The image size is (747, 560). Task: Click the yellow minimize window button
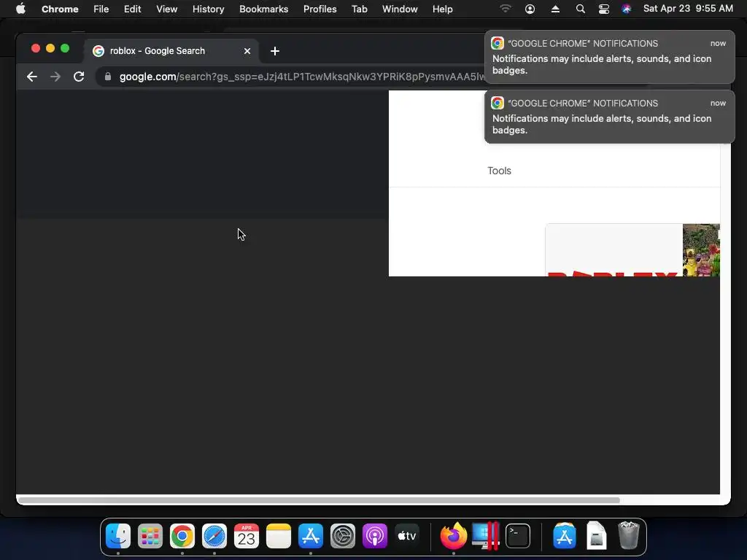[50, 48]
